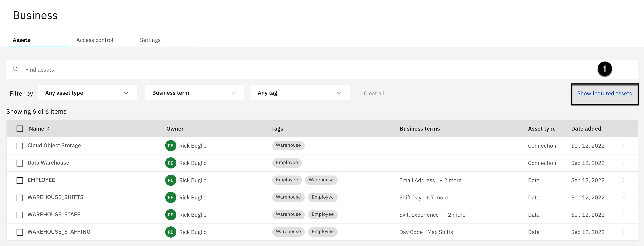Click the Name column sort arrows
644x246 pixels.
point(49,129)
